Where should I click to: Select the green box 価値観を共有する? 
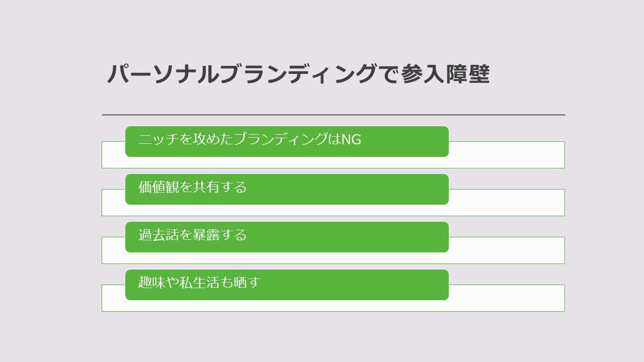point(287,189)
